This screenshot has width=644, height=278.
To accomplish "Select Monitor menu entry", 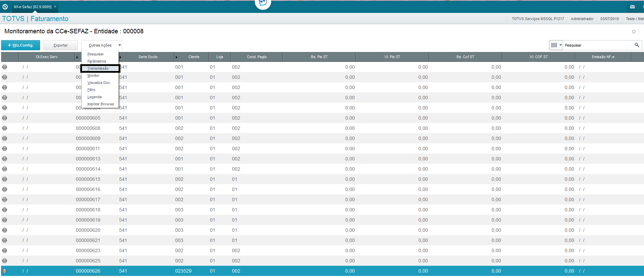I will (93, 75).
